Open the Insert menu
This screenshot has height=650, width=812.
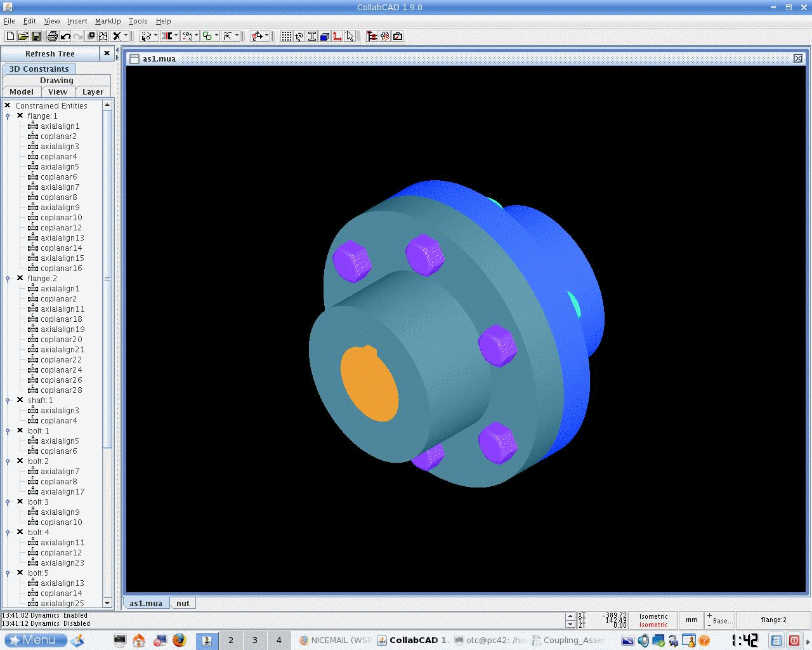77,21
